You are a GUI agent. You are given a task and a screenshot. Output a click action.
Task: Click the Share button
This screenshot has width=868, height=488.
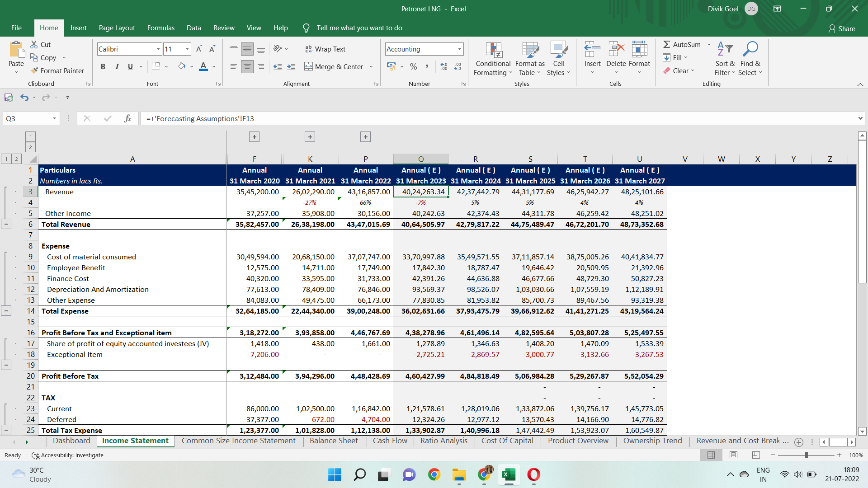[x=842, y=28]
